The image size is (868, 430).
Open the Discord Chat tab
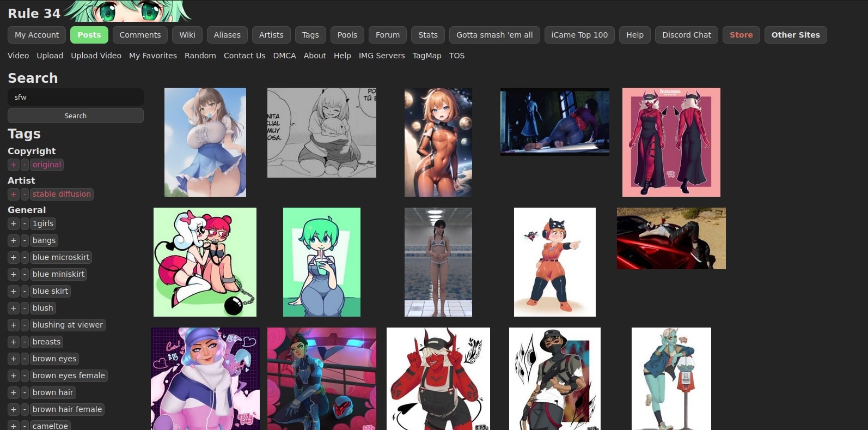click(687, 35)
